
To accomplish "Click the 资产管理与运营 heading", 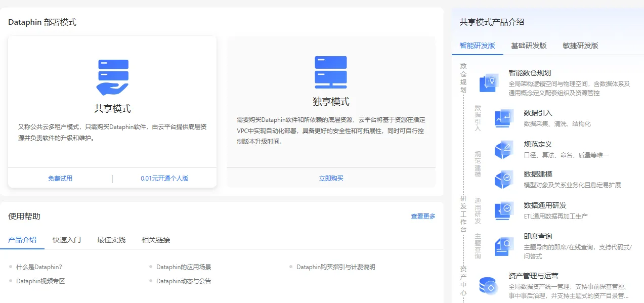I will [x=533, y=276].
